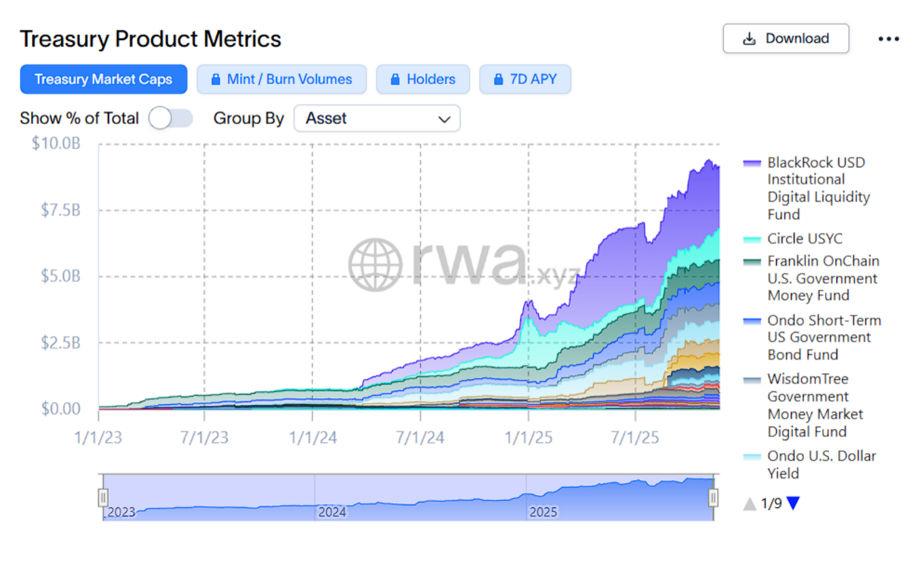Open the three-dots more options menu
This screenshot has width=924, height=571.
pyautogui.click(x=888, y=39)
